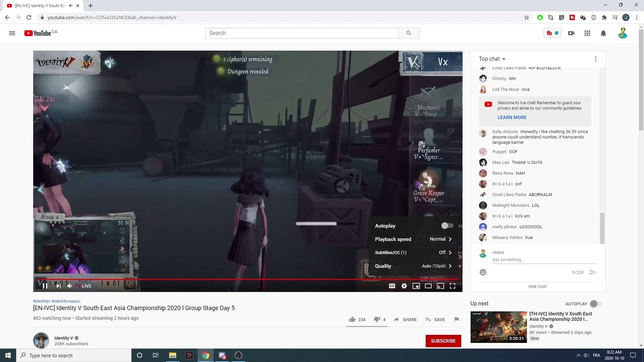Close the player settings gear menu

[404, 286]
